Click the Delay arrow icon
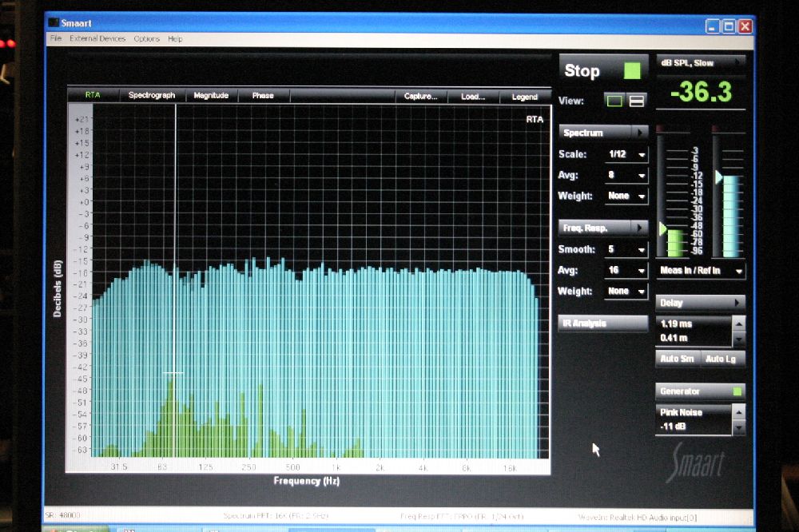 pyautogui.click(x=737, y=303)
